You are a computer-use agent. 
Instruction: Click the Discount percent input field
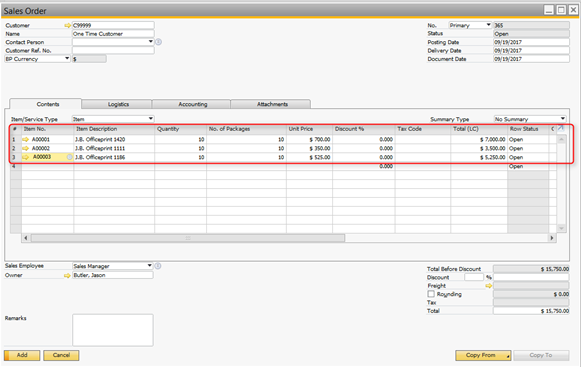click(474, 277)
